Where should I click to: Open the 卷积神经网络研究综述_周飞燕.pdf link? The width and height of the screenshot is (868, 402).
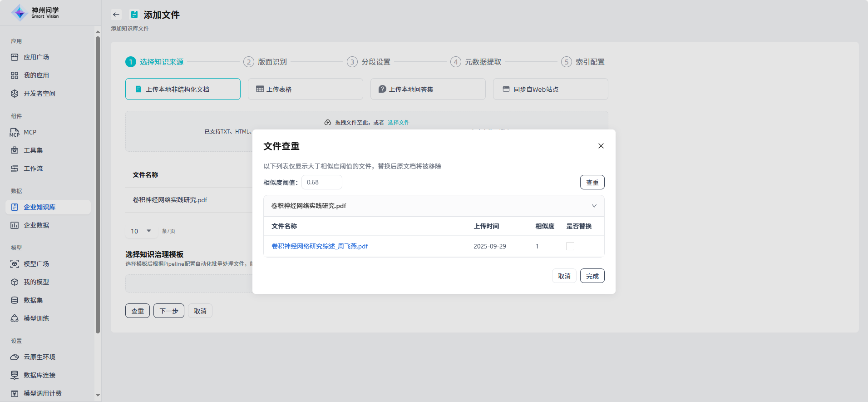tap(320, 246)
